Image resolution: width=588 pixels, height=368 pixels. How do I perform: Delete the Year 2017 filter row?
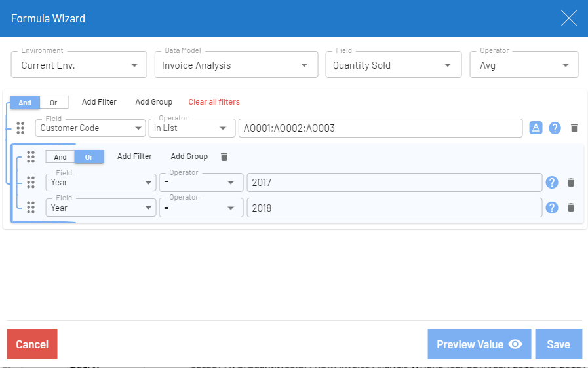(x=571, y=183)
